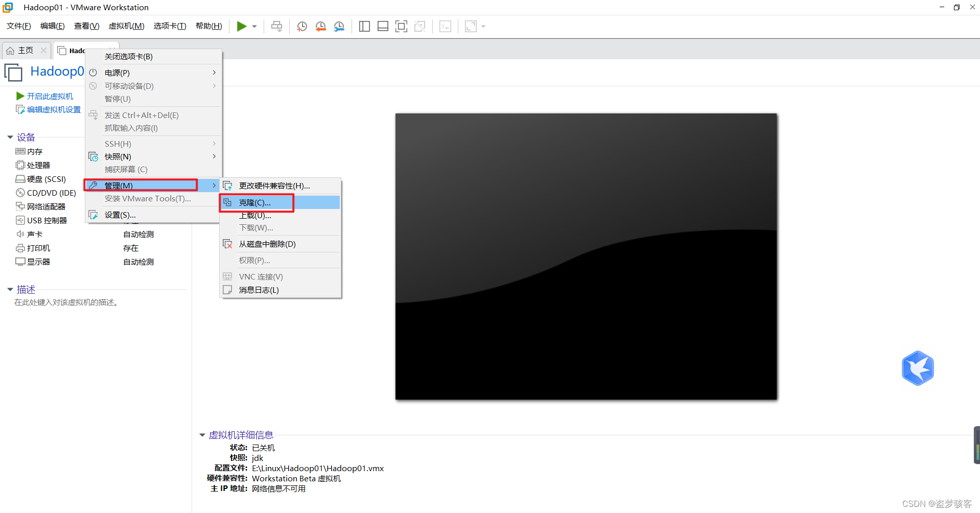Click the take snapshot toolbar icon
The image size is (980, 513).
pyautogui.click(x=302, y=26)
